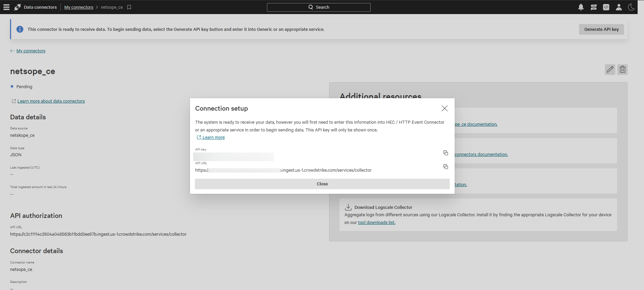Click the back arrow beside My connectors
The height and width of the screenshot is (290, 644).
click(12, 51)
